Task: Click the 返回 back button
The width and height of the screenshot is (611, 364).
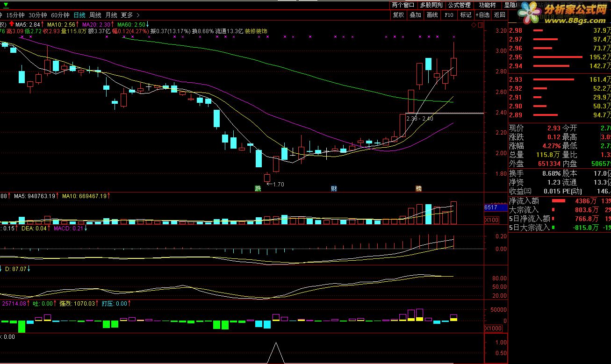Action: click(499, 15)
